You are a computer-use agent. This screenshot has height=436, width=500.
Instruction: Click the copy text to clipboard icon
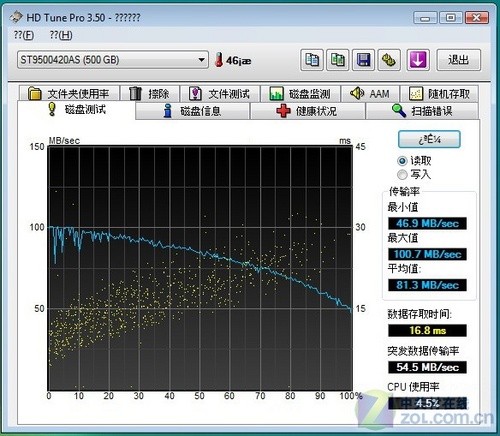[312, 60]
